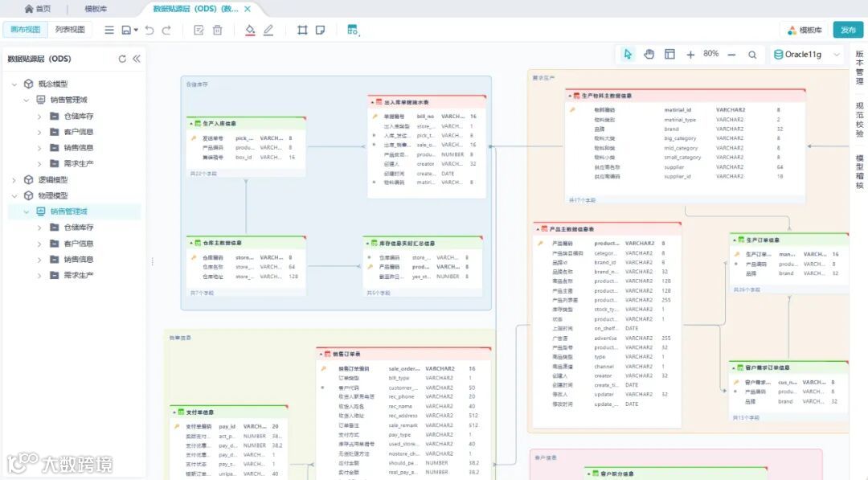Select 仓储库存 under 概念模型
The image size is (868, 480).
pos(79,117)
